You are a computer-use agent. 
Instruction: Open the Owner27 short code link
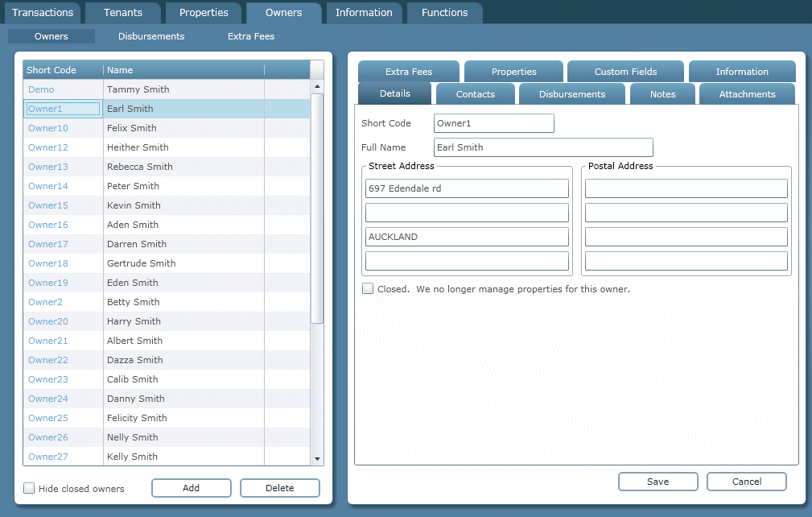[47, 457]
